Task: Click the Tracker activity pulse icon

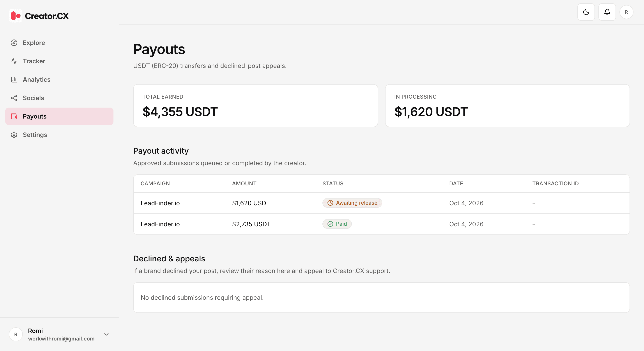Action: [x=14, y=61]
